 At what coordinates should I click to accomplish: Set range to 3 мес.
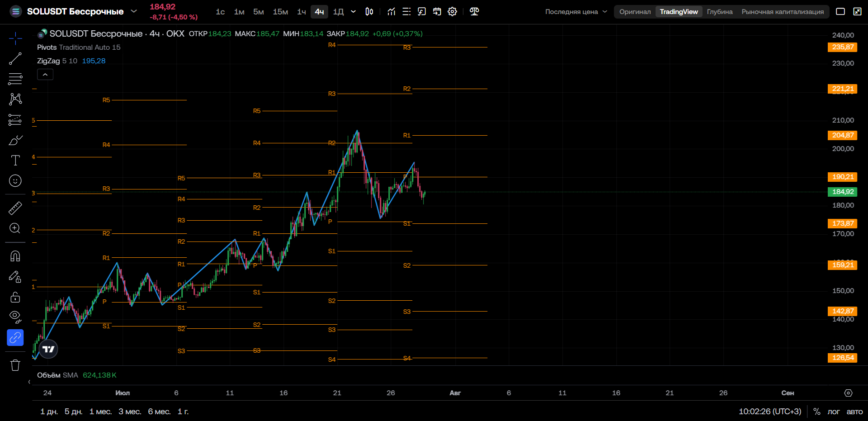130,412
